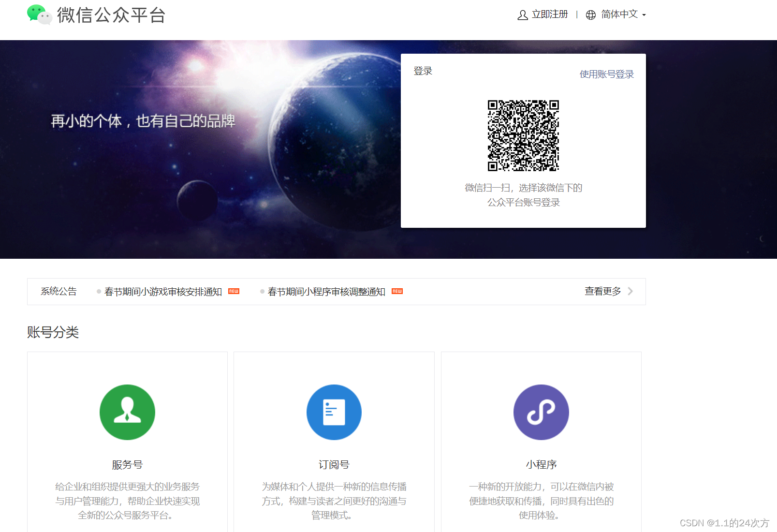
Task: Open 查看更多 announcements link
Action: tap(603, 291)
